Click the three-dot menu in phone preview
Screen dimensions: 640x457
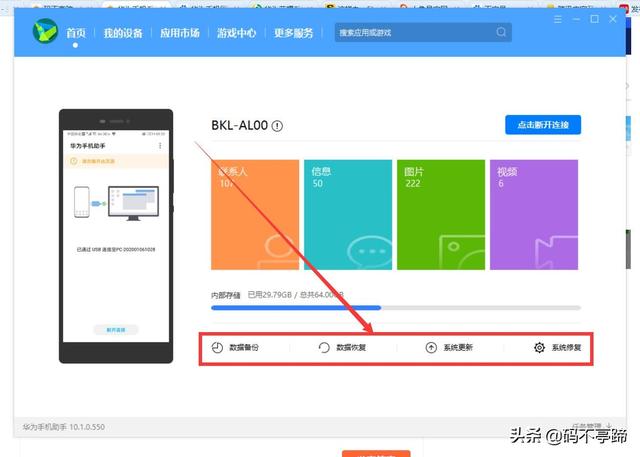[x=160, y=146]
